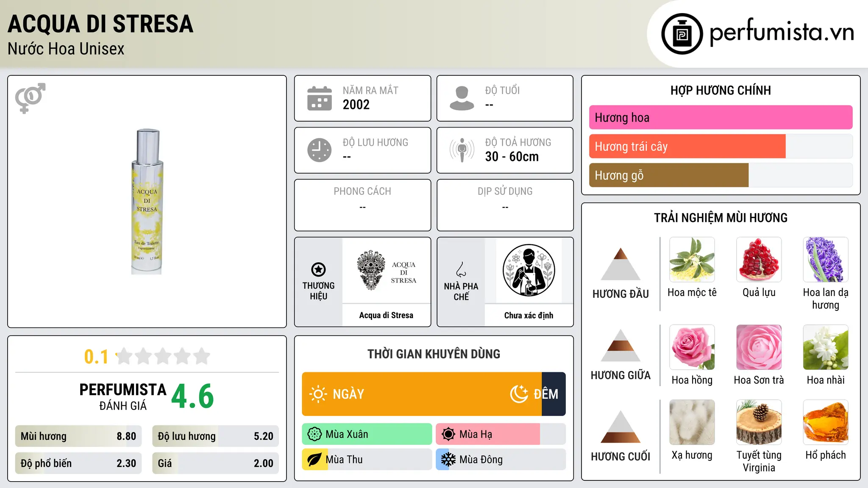Click the TRẢI NGHIỆM MÙI HƯƠNG heading

coord(721,218)
